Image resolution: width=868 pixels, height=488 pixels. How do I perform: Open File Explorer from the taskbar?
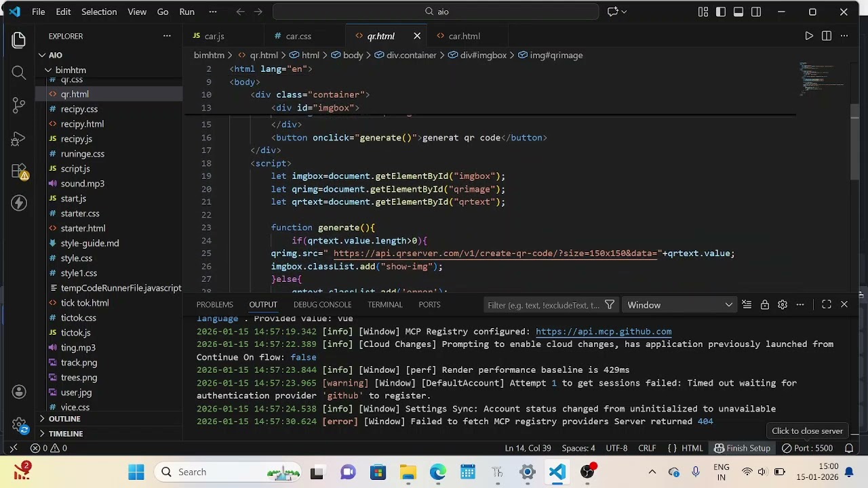coord(408,472)
